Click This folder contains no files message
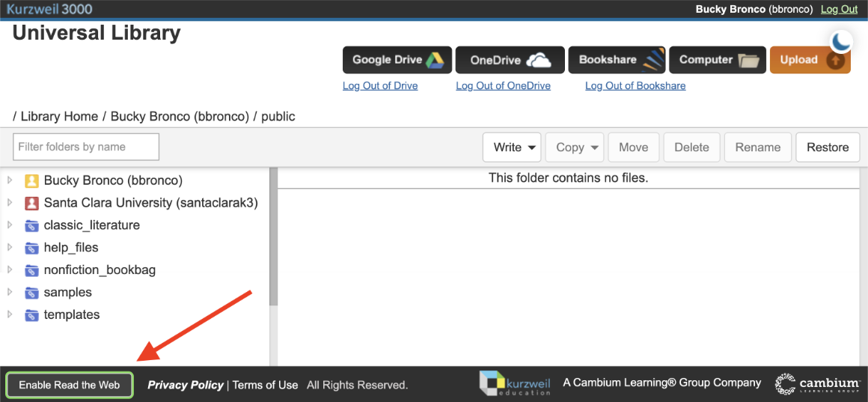Screen dimensions: 868x402 568,178
